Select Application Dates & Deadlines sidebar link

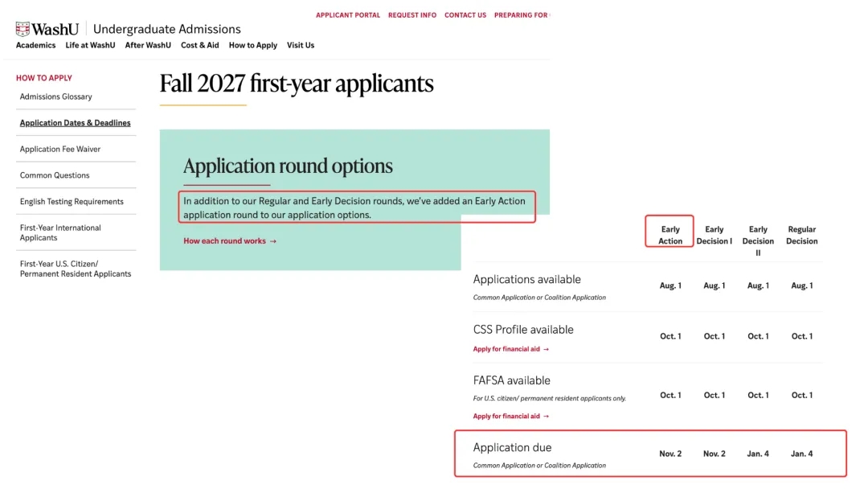tap(76, 123)
